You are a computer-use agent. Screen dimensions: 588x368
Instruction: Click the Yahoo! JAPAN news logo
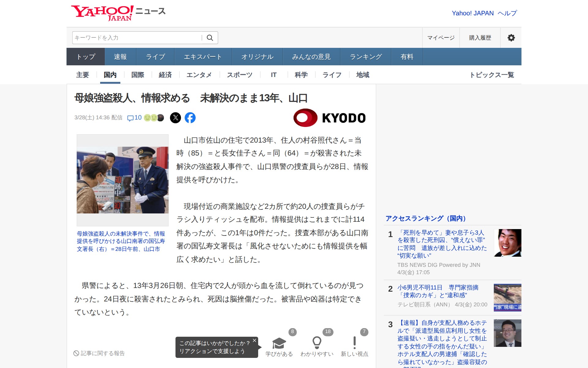point(118,13)
